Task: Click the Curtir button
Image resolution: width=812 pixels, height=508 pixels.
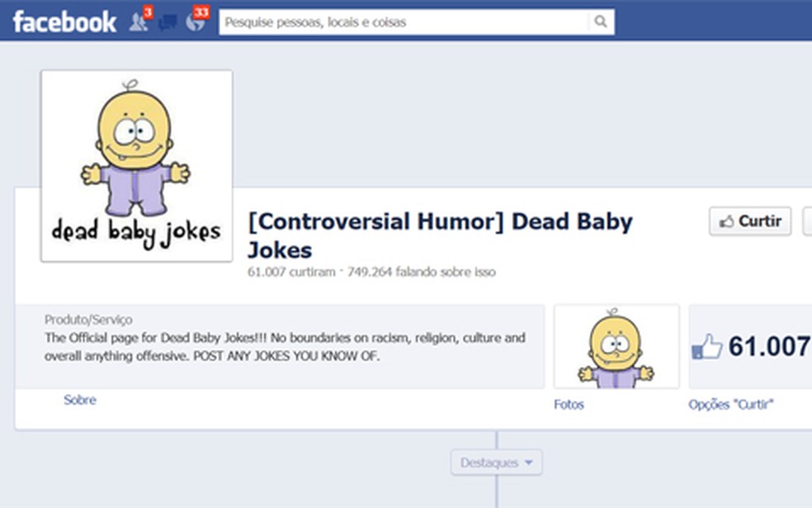Action: point(749,221)
